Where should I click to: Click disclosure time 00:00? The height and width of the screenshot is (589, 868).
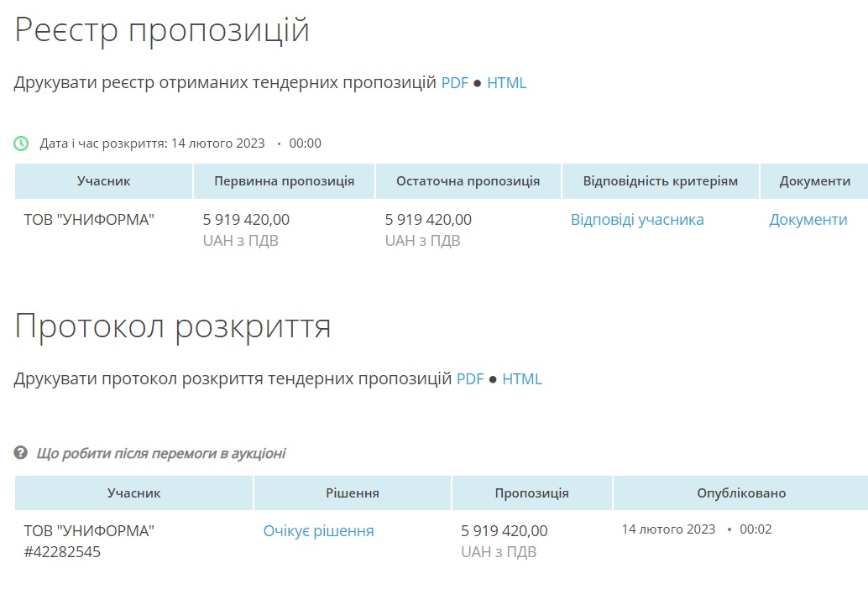coord(305,143)
